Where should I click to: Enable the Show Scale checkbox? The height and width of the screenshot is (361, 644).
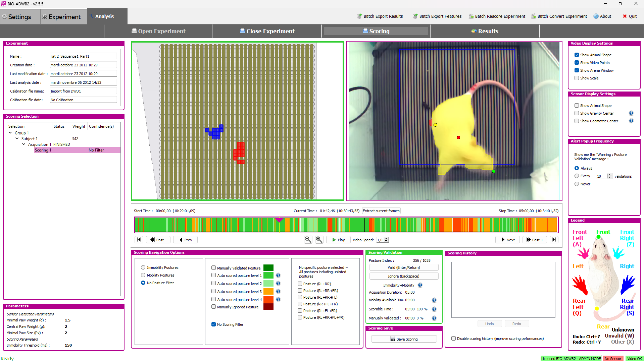click(x=577, y=78)
